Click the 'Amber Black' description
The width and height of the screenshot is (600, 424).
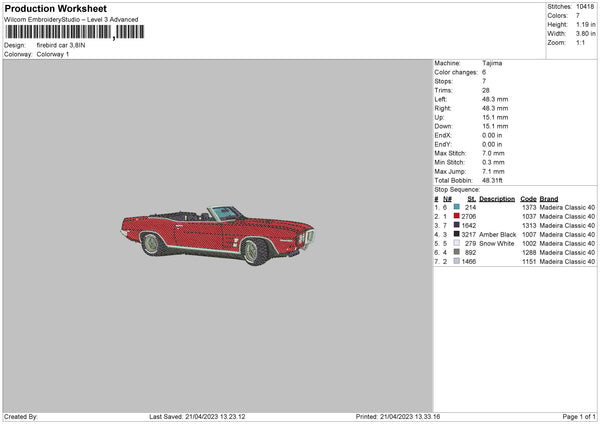[497, 234]
